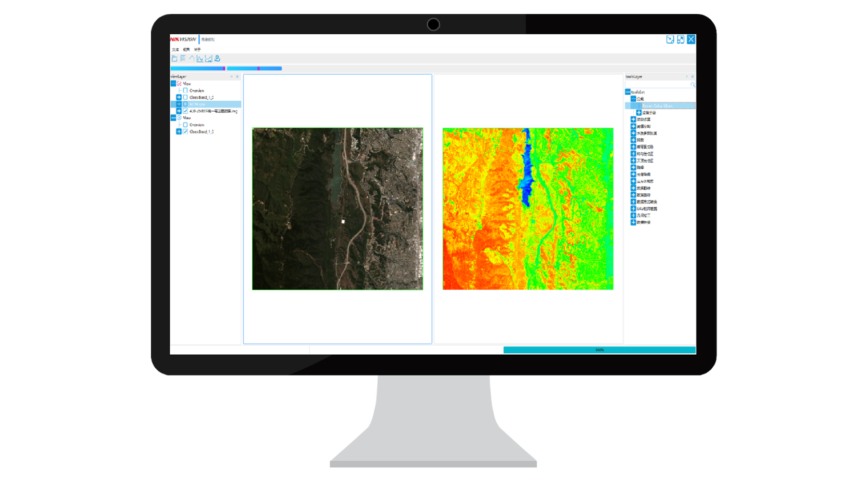This screenshot has height=482, width=868.
Task: Collapse the first View node in viewLayer
Action: point(173,83)
